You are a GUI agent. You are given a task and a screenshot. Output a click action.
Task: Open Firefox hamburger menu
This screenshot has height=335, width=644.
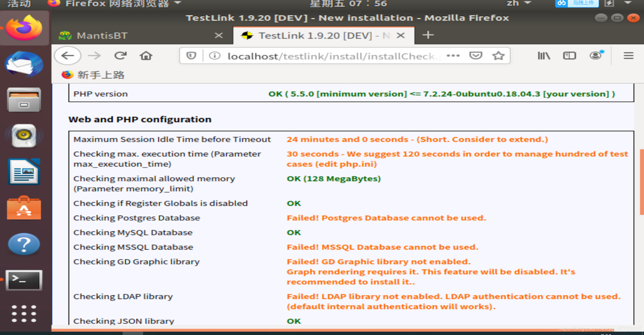coord(629,55)
